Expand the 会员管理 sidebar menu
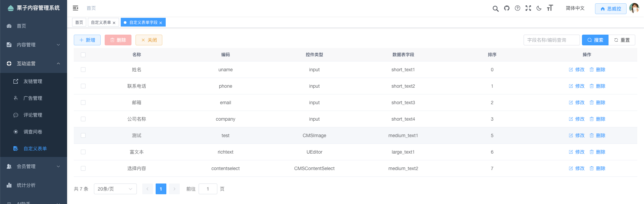The width and height of the screenshot is (644, 204). 34,166
